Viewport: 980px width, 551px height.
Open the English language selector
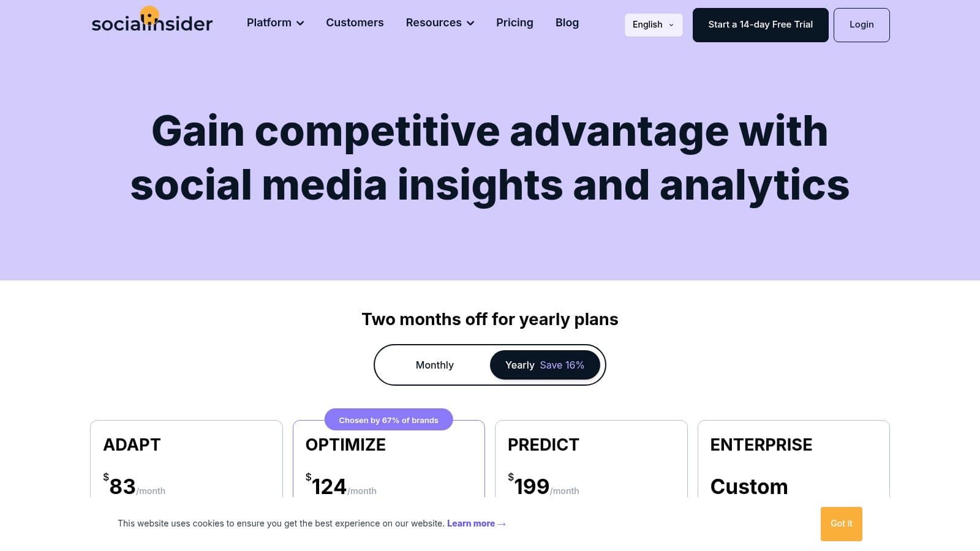[653, 25]
